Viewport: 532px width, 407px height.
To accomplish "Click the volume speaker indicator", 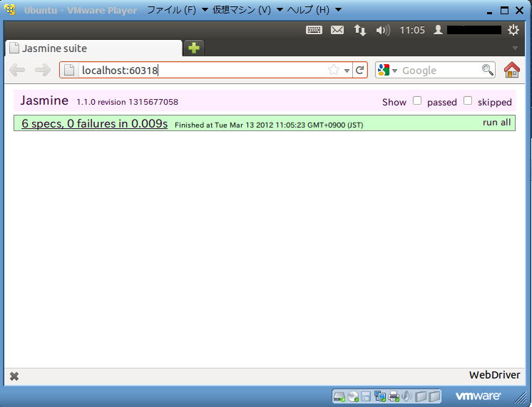I will click(x=383, y=30).
